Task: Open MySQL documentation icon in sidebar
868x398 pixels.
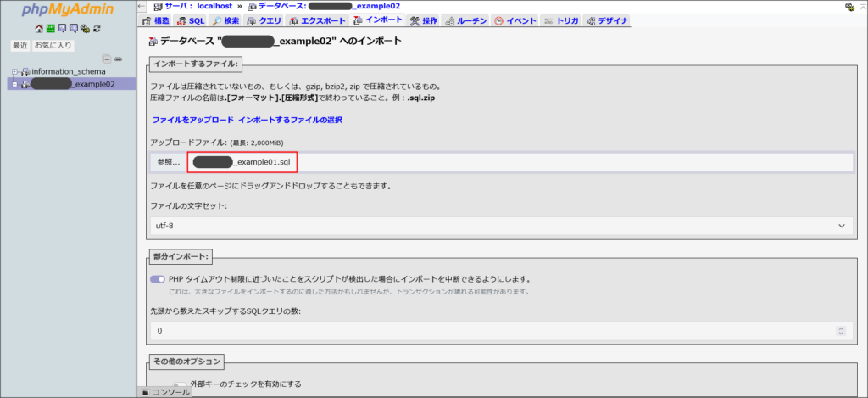Action: coord(73,29)
